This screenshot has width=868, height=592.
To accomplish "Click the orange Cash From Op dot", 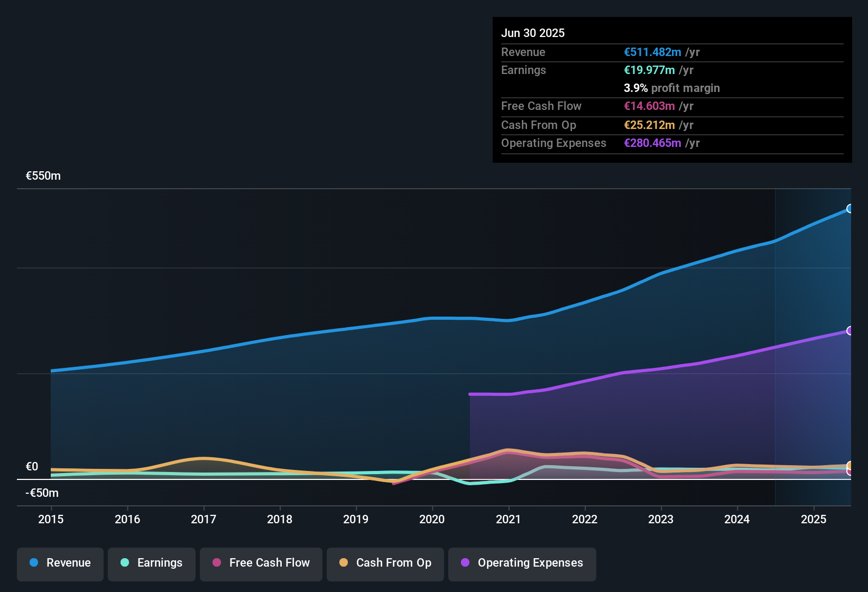I will pos(344,563).
